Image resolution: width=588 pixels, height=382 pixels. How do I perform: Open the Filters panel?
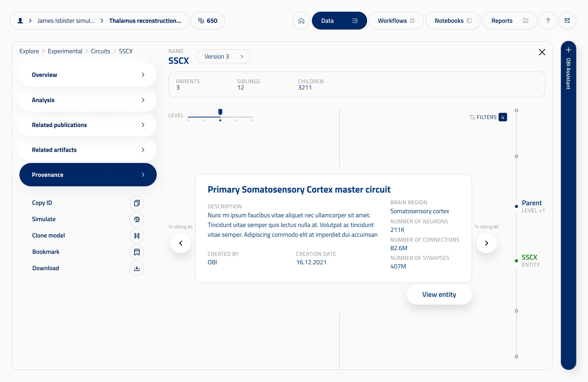[488, 117]
